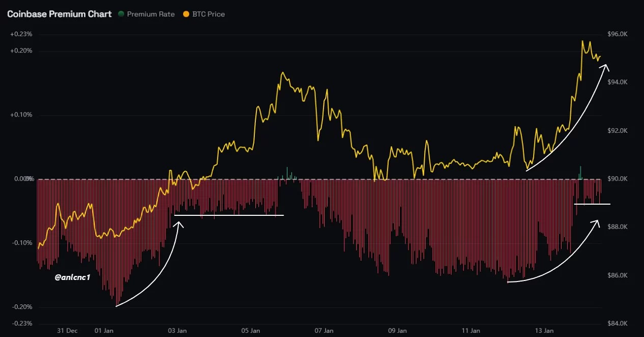Viewport: 644px width, 337px height.
Task: Click the orange BTC Price legend dot
Action: click(186, 14)
